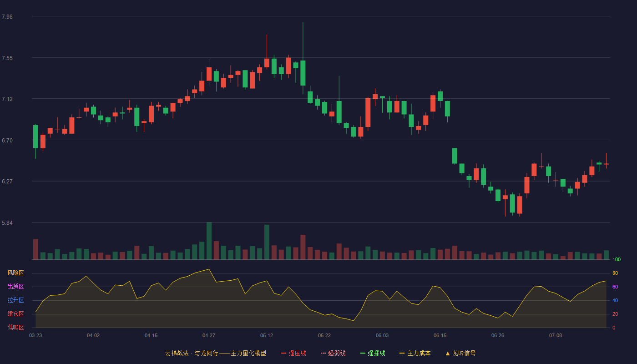Screen dimensions: 637x364
Task: Toggle the 云梯战法 主力量化模型 legend entry
Action: (x=216, y=353)
